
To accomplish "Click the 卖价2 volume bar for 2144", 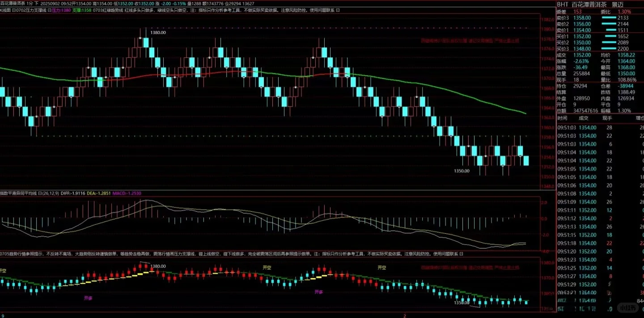I will tap(608, 24).
